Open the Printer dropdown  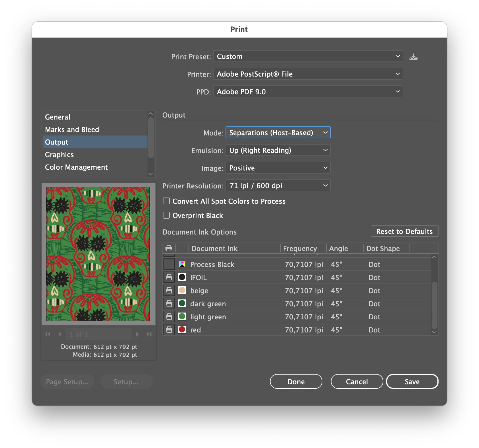[308, 74]
